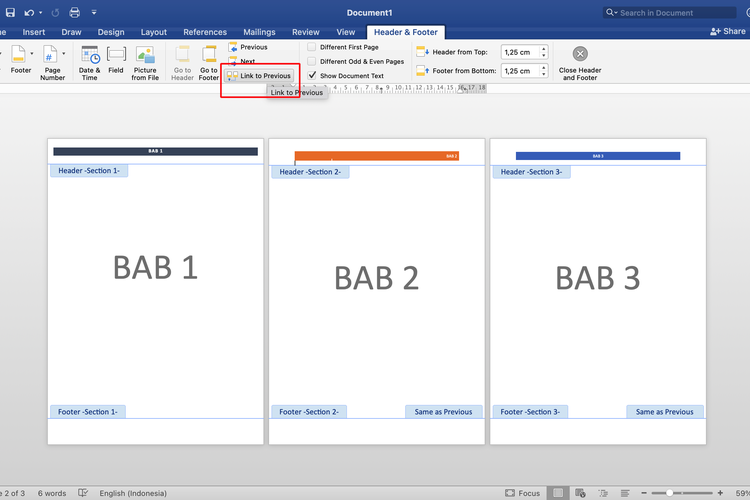Click the redo arrow icon
This screenshot has height=500, width=750.
click(x=55, y=12)
